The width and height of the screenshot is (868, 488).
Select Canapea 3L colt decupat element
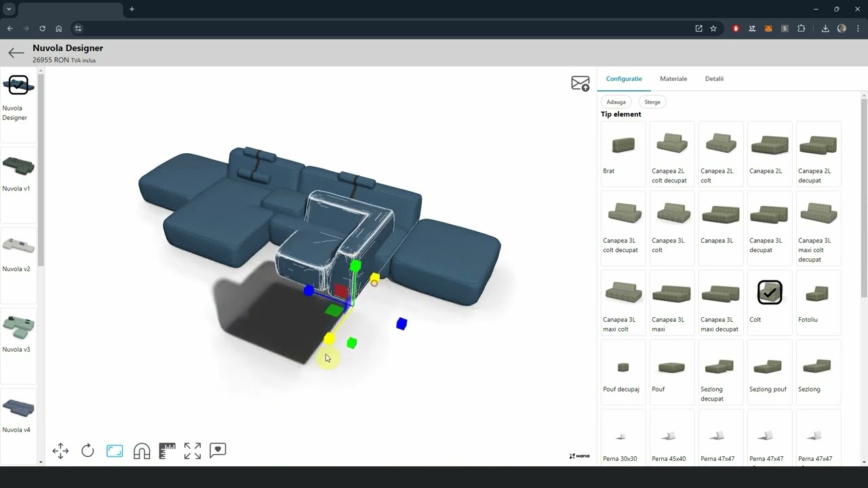tap(623, 227)
